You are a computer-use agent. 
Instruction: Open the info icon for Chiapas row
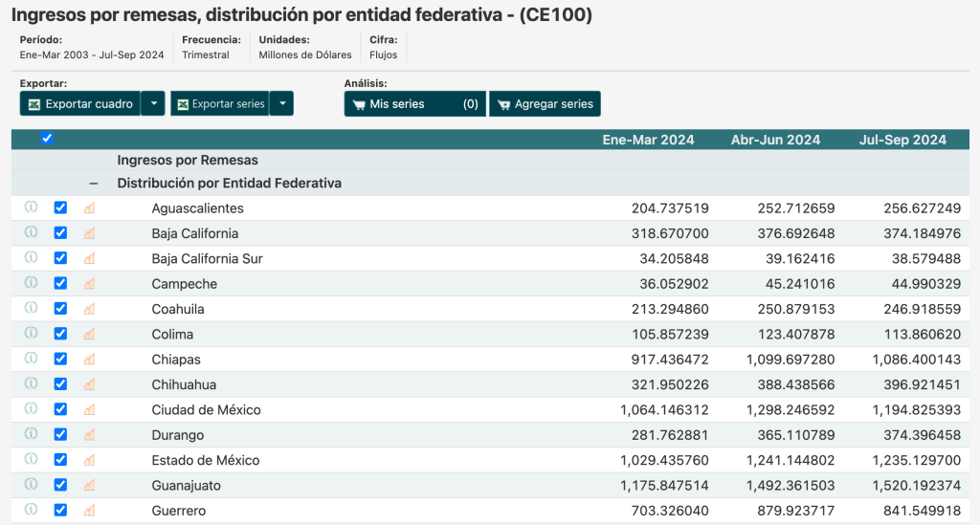tap(31, 359)
